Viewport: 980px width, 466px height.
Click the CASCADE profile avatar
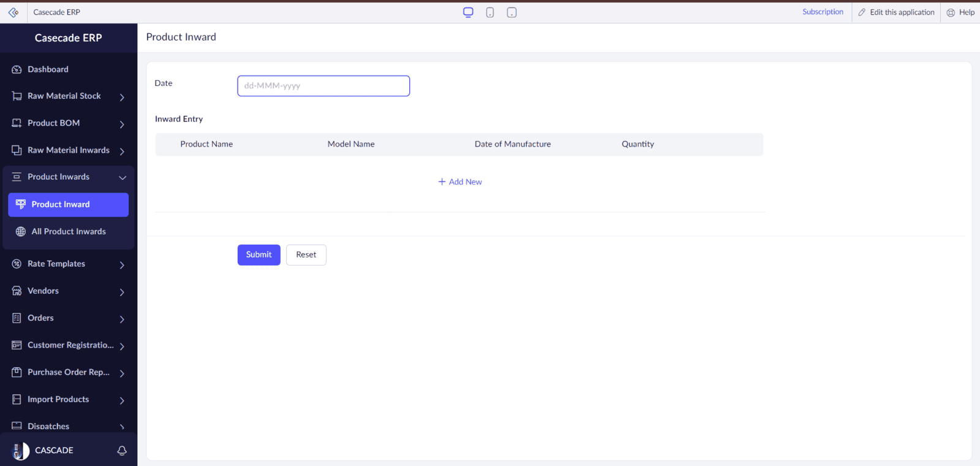coord(21,451)
